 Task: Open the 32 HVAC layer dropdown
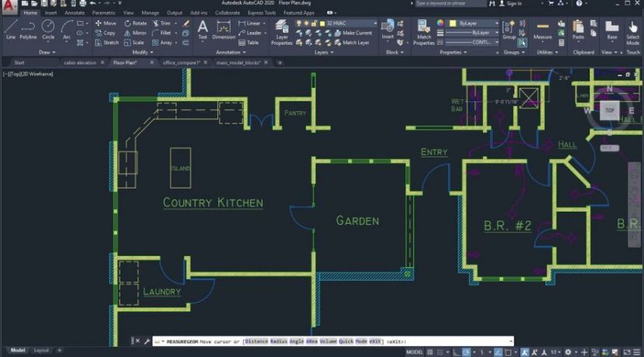374,23
